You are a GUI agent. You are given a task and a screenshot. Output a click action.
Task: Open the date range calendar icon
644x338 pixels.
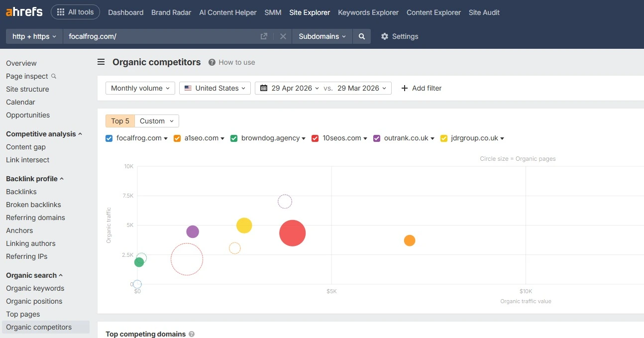(x=264, y=88)
